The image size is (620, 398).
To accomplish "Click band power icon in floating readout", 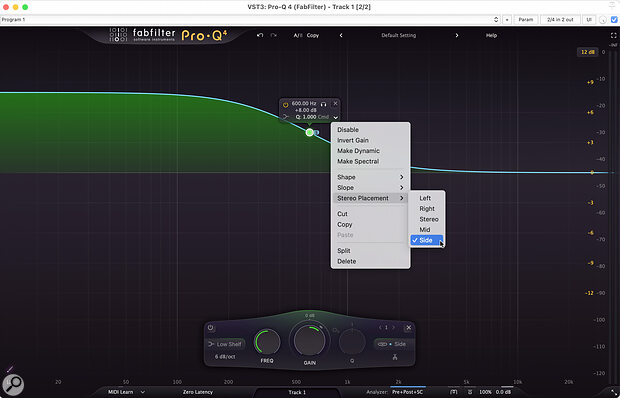I will (285, 105).
